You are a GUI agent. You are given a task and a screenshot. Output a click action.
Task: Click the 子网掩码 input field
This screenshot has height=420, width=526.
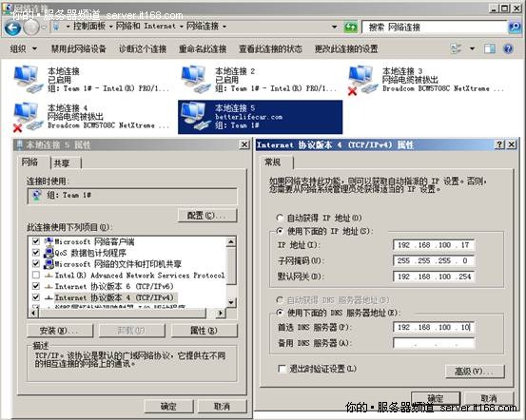pos(434,260)
